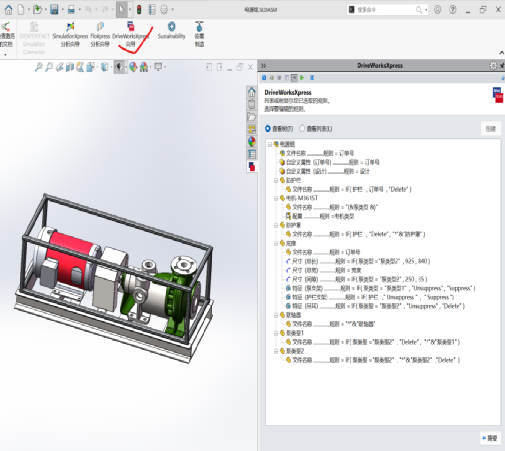Click the Rebuild traffic light icon
Viewport: 505px width, 451px height.
pos(139,10)
